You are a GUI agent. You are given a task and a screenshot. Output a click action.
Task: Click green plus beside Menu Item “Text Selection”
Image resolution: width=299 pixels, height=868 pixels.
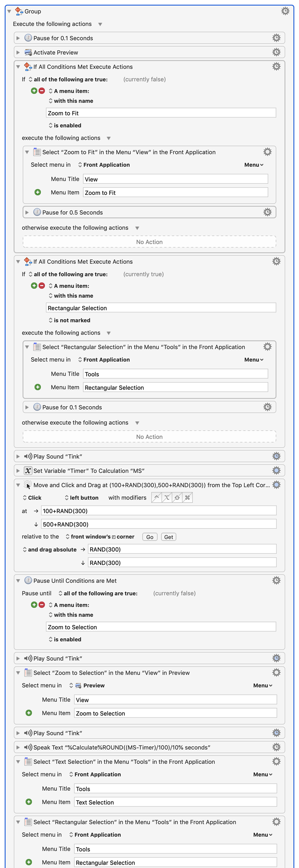(29, 802)
